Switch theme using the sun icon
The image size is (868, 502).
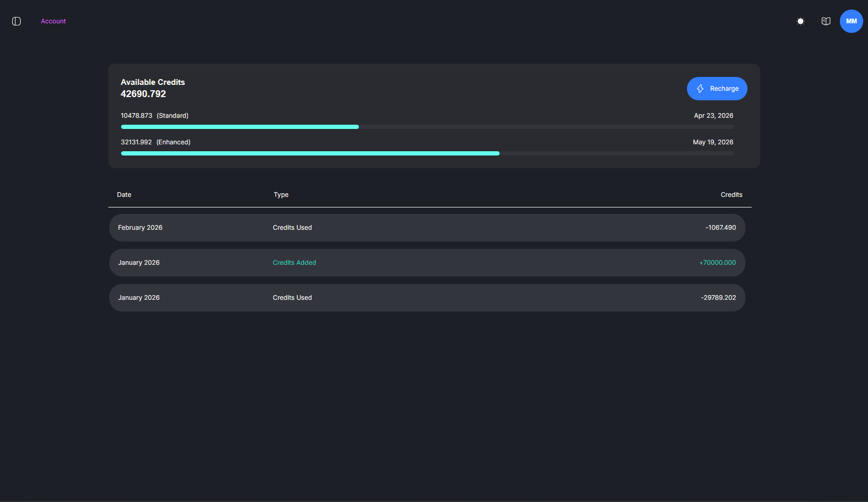[801, 21]
